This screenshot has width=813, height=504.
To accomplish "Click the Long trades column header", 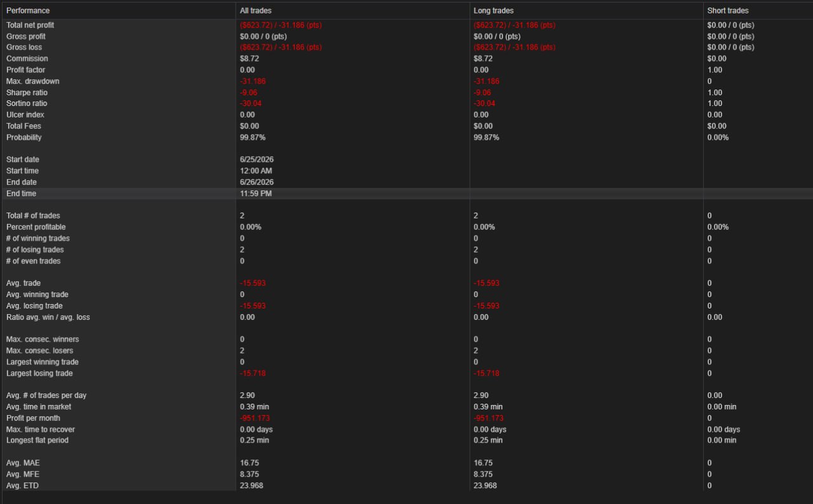I will [x=494, y=11].
